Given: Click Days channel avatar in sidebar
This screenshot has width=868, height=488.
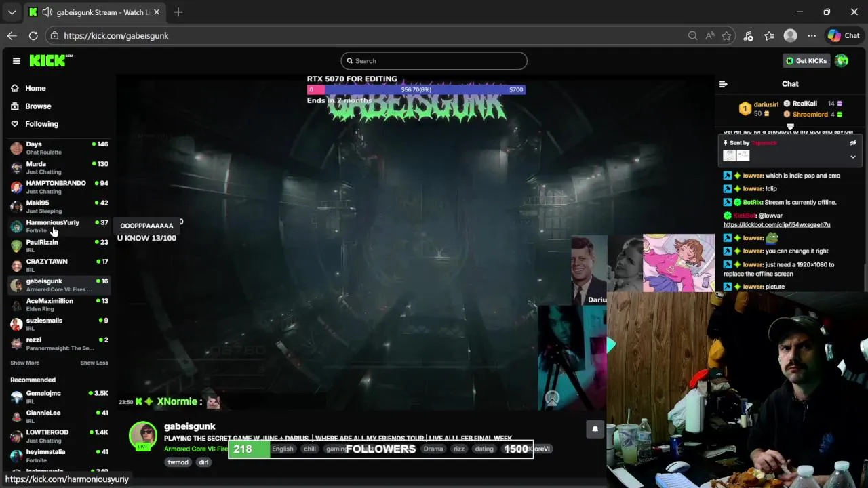Looking at the screenshot, I should click(16, 148).
